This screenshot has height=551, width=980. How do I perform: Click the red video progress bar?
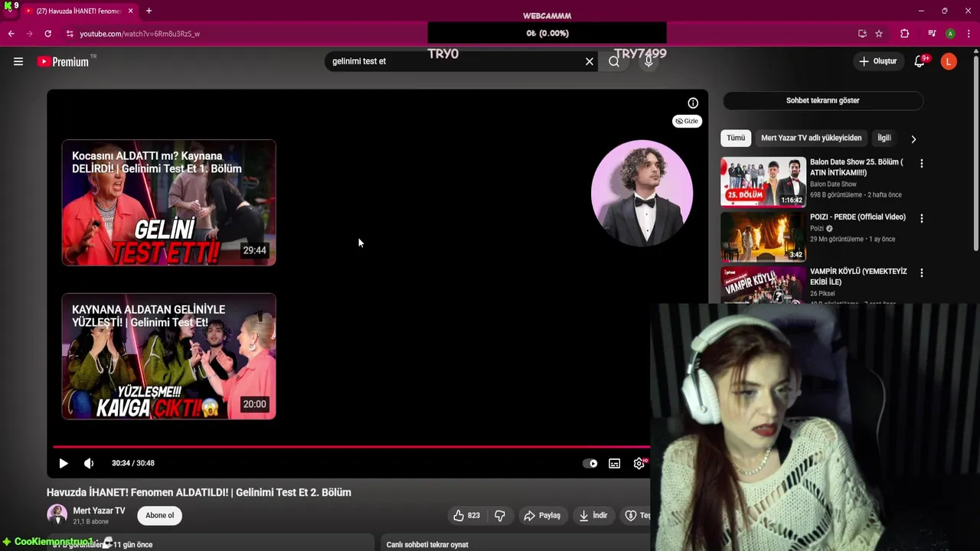pos(351,446)
